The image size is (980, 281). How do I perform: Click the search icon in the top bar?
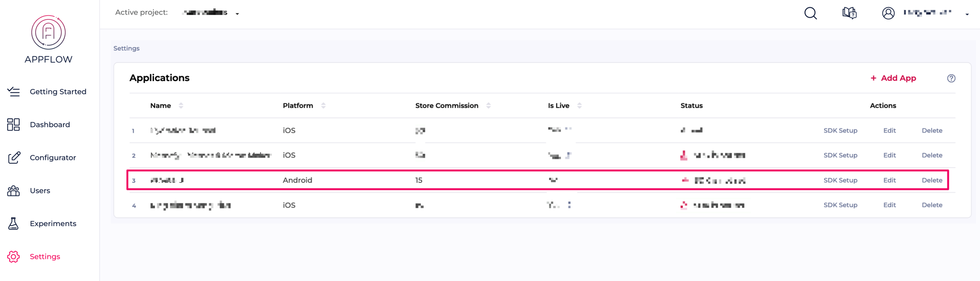(x=810, y=13)
